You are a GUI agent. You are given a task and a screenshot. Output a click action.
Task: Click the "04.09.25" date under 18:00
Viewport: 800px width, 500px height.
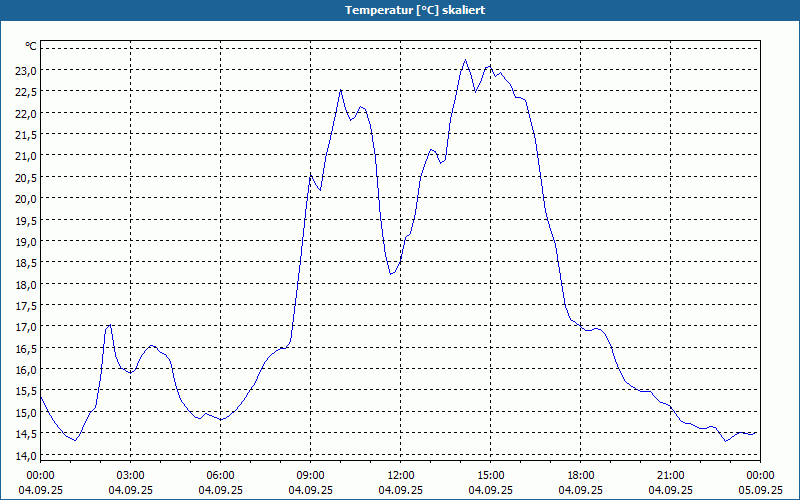(x=581, y=490)
